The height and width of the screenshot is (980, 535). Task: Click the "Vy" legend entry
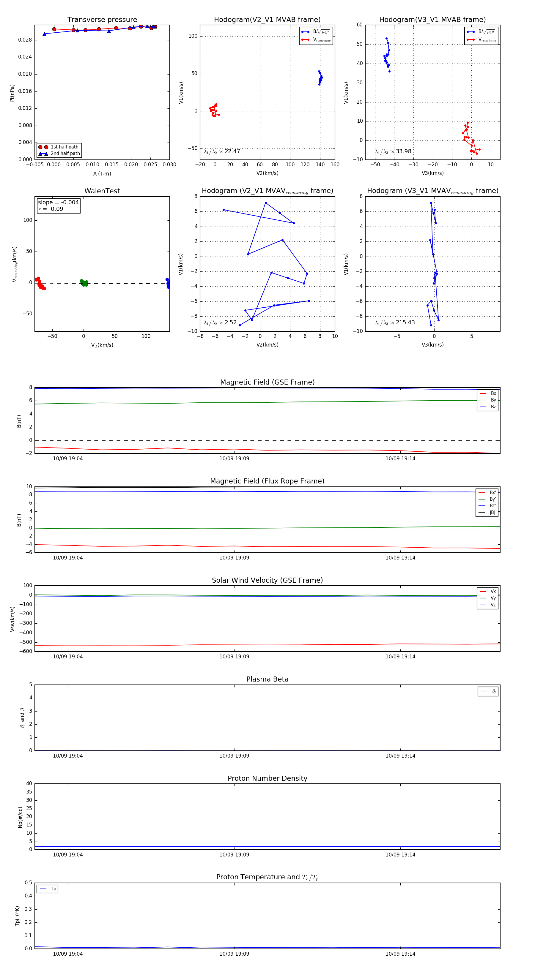(488, 598)
